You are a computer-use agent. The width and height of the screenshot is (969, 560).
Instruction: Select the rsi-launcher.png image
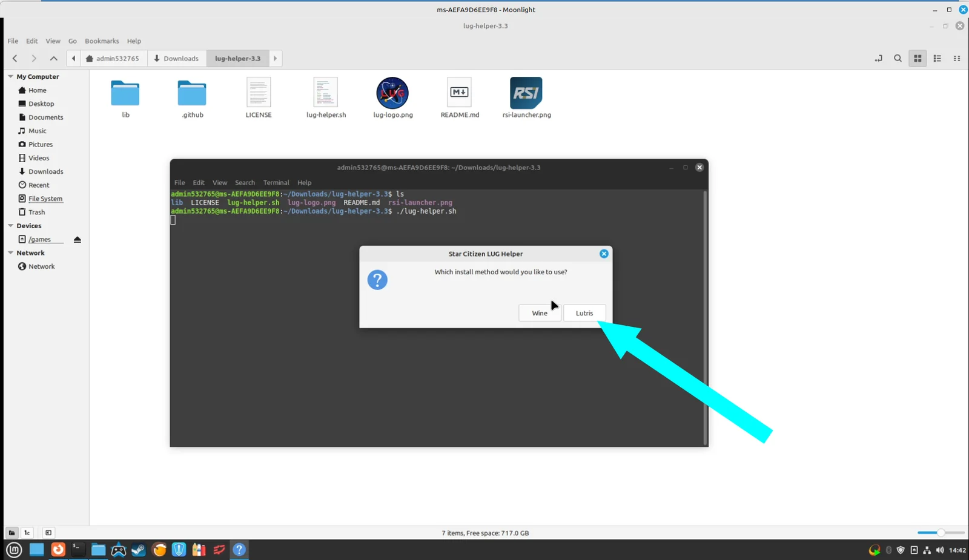(526, 99)
